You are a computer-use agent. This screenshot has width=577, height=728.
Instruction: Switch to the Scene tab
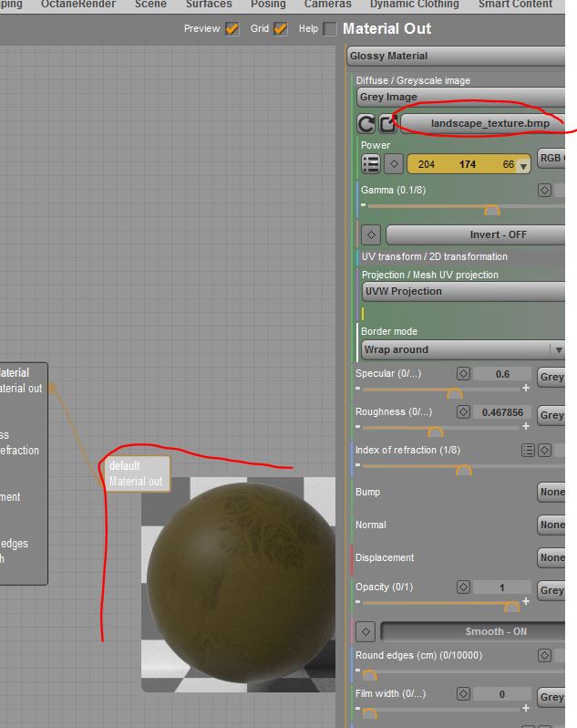click(x=150, y=5)
